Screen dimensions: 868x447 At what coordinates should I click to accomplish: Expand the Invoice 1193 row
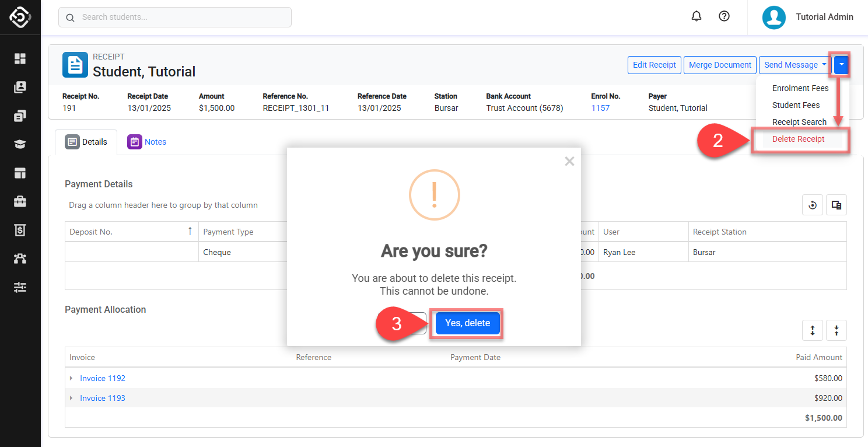[x=71, y=398]
